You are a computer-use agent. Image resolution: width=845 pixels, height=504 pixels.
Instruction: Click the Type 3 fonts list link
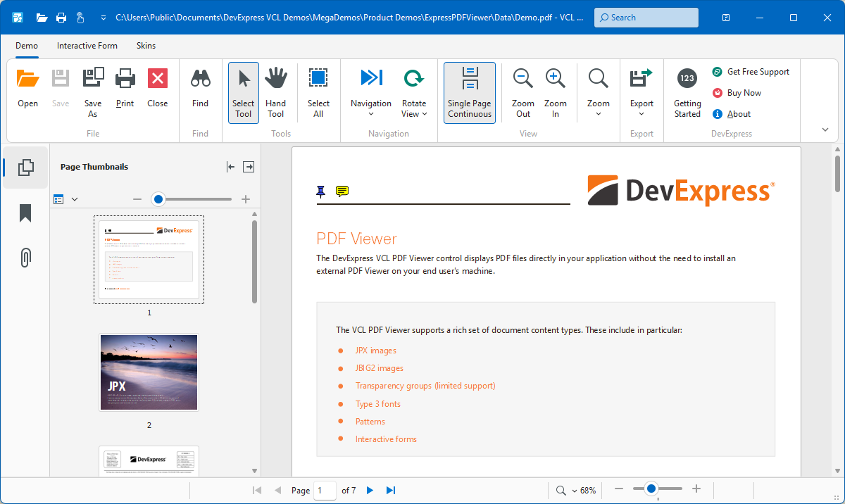pyautogui.click(x=377, y=404)
